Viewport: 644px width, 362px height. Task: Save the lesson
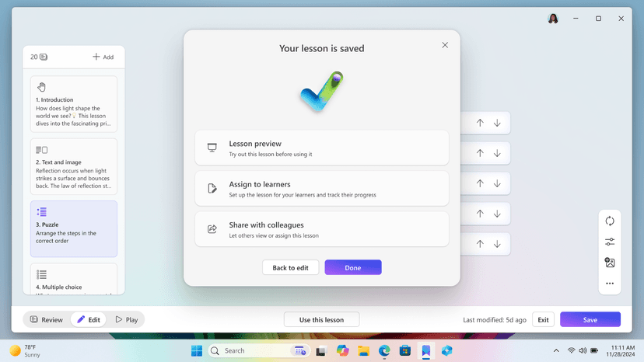coord(590,320)
